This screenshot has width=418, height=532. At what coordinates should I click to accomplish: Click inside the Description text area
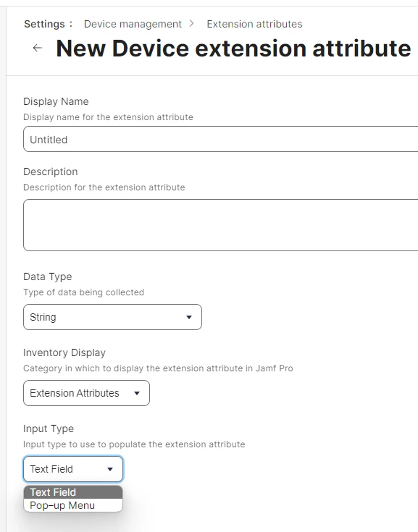tap(221, 225)
